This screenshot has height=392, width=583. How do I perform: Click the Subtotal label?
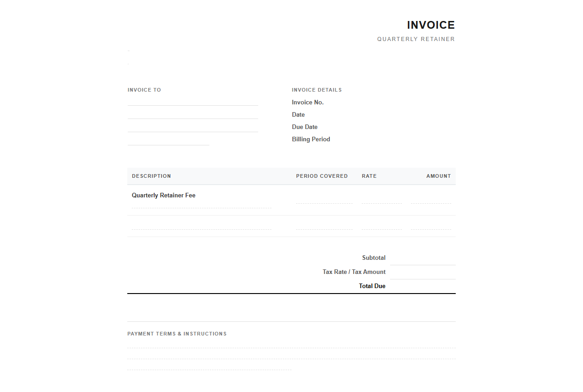[374, 258]
